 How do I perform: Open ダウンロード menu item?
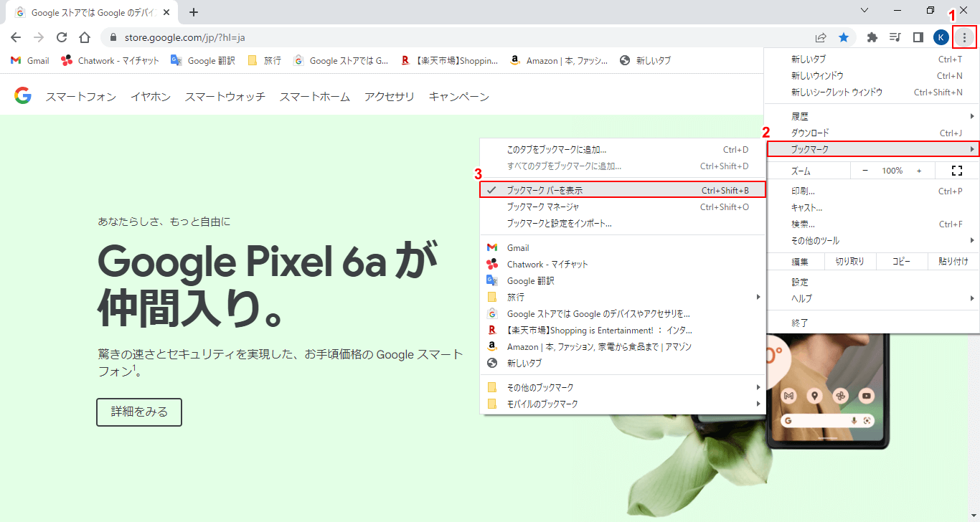[x=872, y=133]
